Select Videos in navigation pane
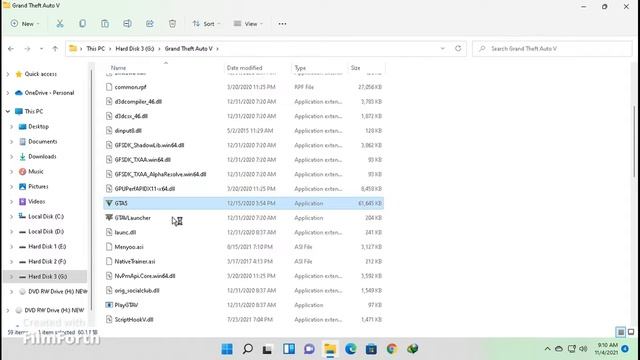Viewport: 640px width, 360px height. pos(36,202)
